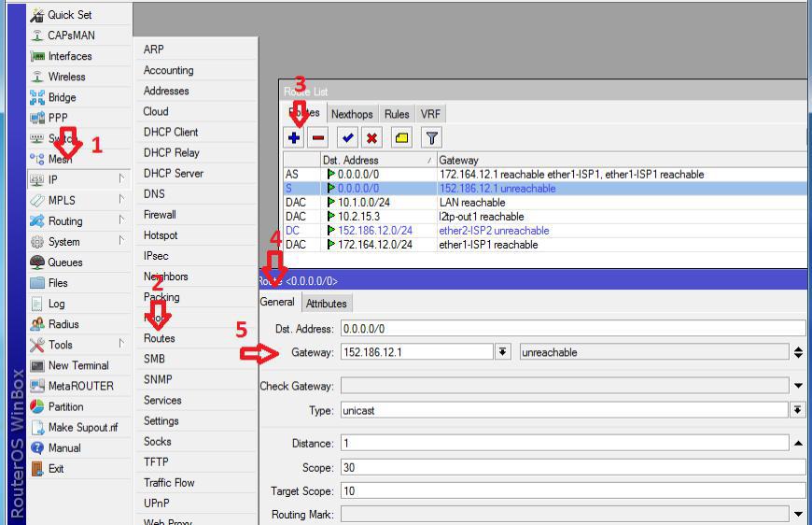The image size is (812, 525).
Task: Click the funnel Filter icon
Action: click(431, 137)
